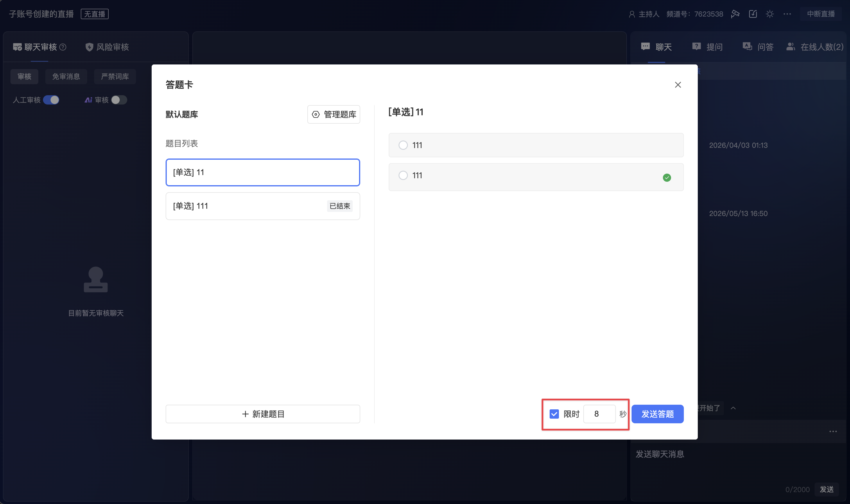Image resolution: width=850 pixels, height=504 pixels.
Task: Click 中断直播 button
Action: [821, 14]
